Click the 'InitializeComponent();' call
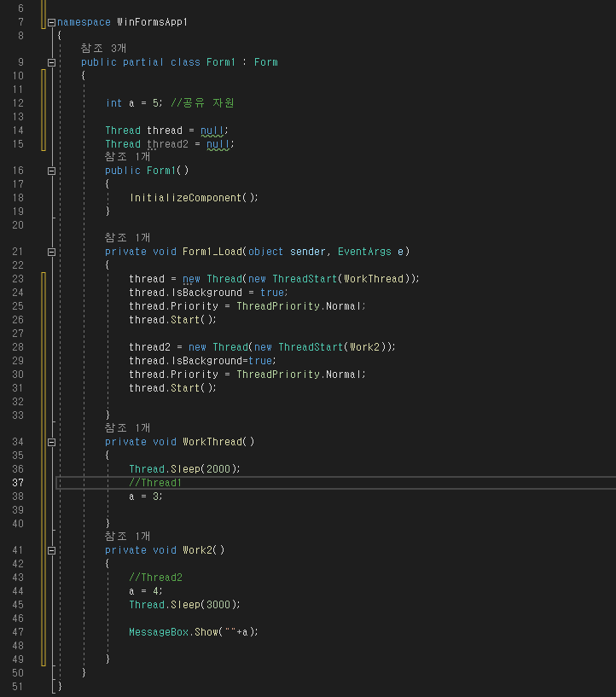This screenshot has height=697, width=616. point(194,198)
